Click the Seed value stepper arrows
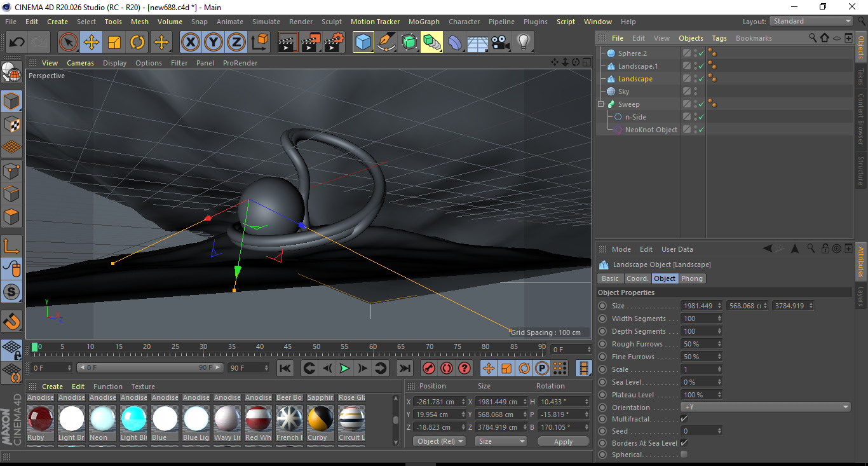Viewport: 868px width, 466px height. tap(719, 431)
